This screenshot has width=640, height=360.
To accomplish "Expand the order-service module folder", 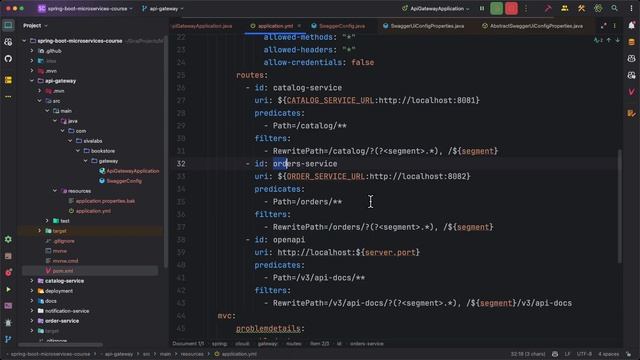I will (32, 321).
